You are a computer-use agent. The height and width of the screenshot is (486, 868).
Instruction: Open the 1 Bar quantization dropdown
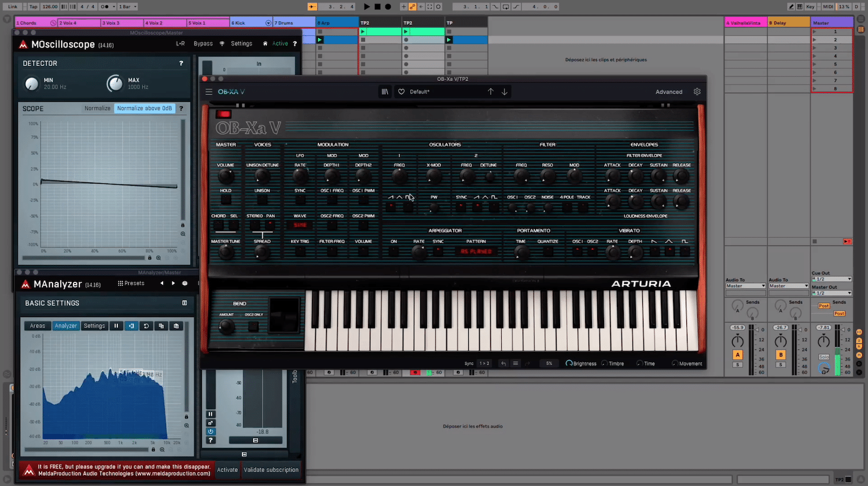point(128,7)
